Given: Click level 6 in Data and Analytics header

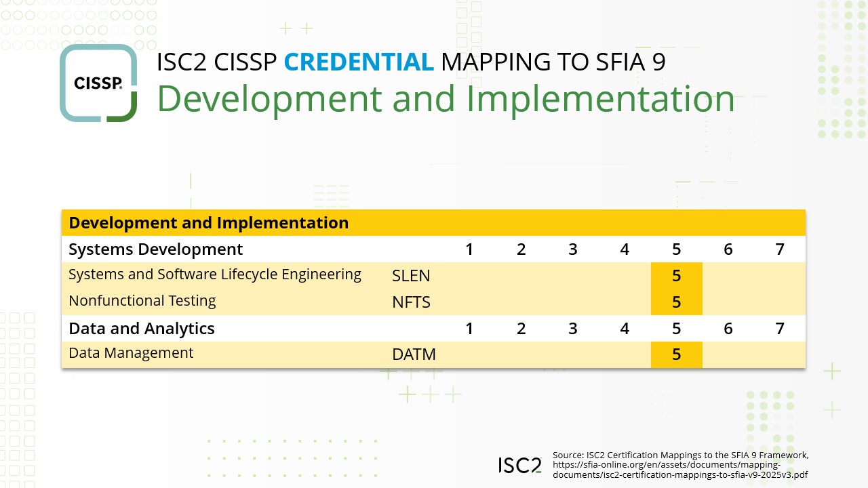Looking at the screenshot, I should tap(728, 329).
